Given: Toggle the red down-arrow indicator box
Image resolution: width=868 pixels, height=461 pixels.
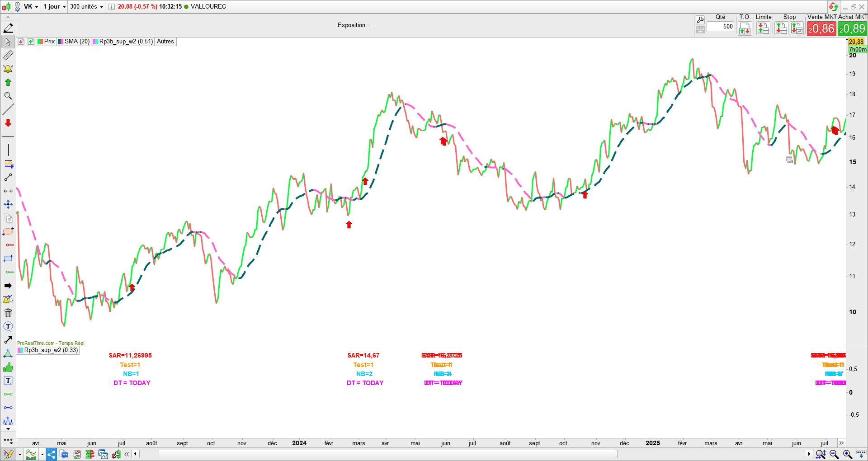Looking at the screenshot, I should [21, 42].
